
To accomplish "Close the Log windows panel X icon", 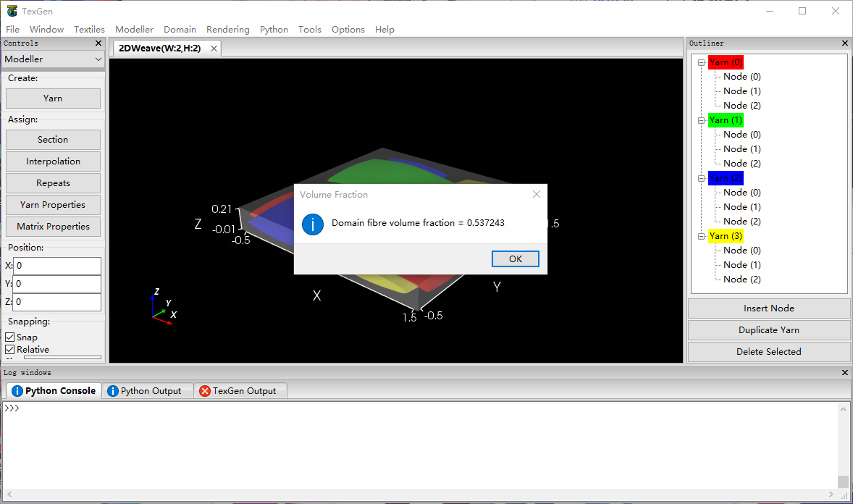I will point(844,372).
